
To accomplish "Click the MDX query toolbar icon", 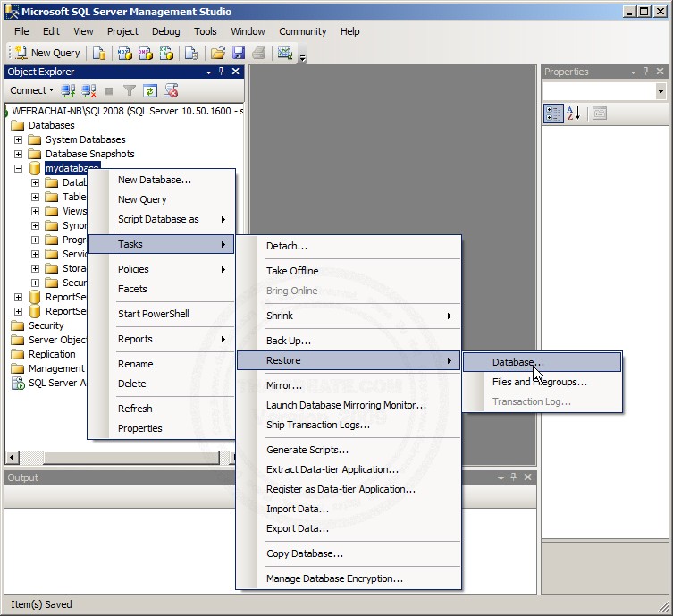I will pos(124,54).
